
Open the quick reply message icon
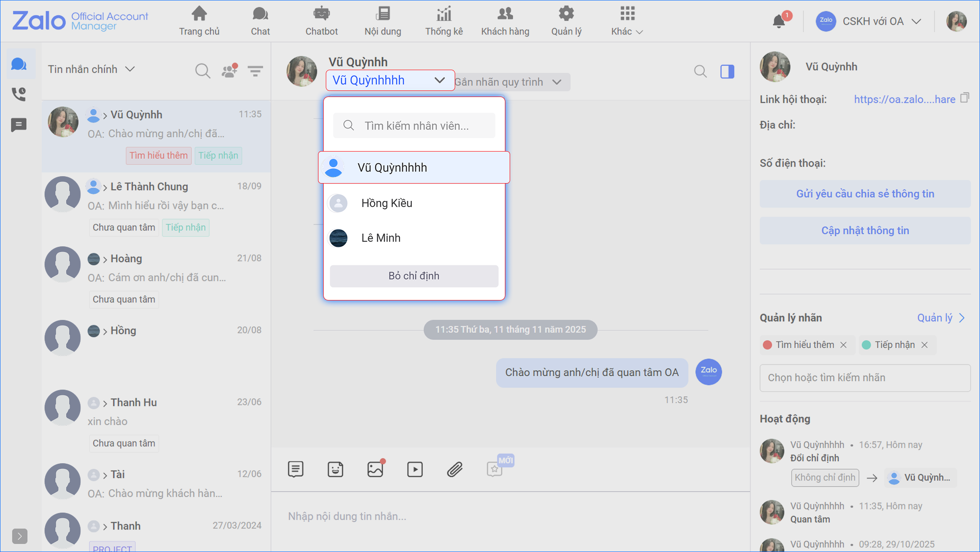[296, 469]
